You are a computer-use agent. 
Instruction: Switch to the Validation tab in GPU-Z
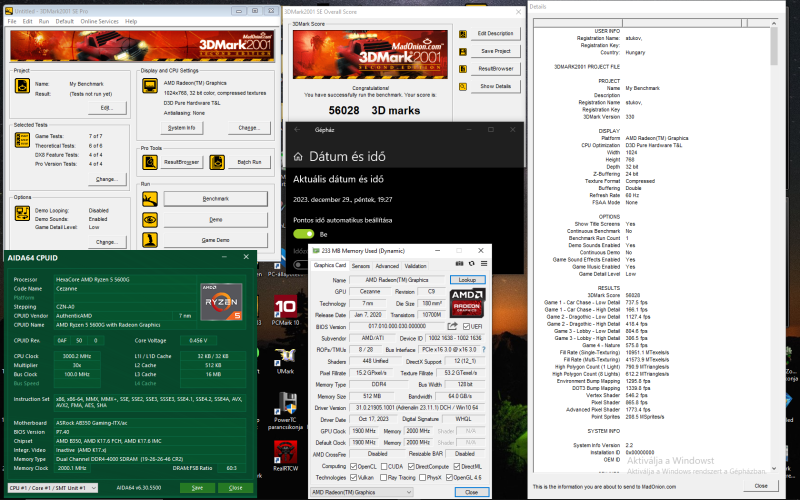(x=415, y=266)
